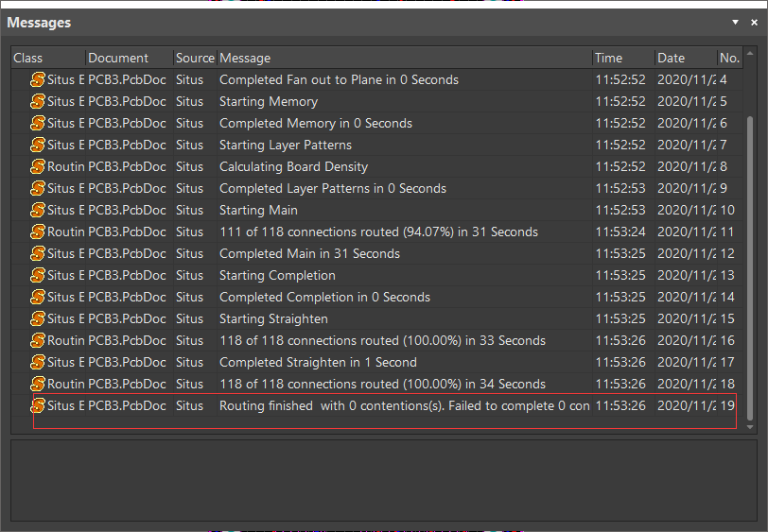768x532 pixels.
Task: Click Source cell 'Situs' in row 13
Action: pos(189,275)
